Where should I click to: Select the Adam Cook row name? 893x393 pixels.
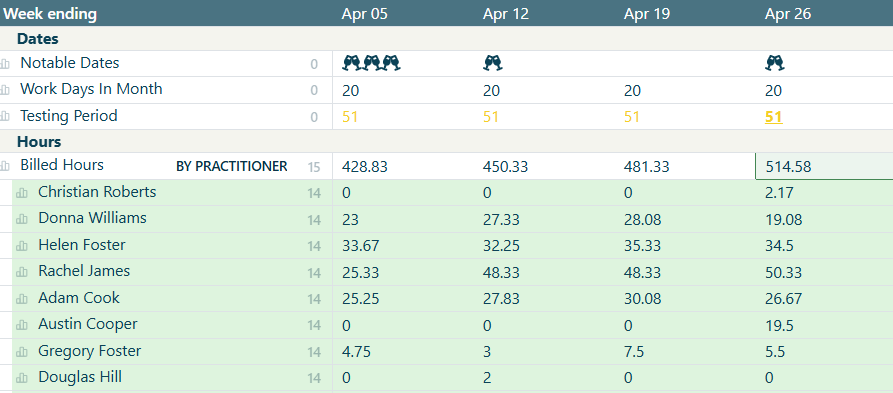coord(79,298)
